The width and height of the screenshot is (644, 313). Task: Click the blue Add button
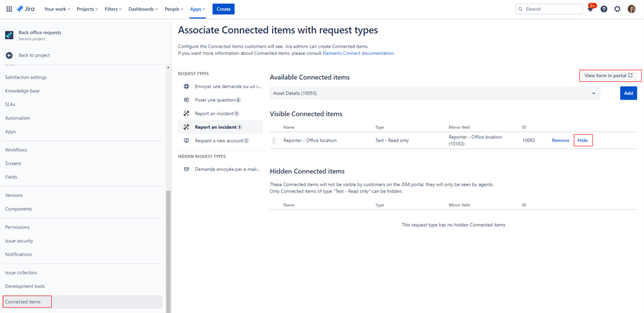pyautogui.click(x=628, y=93)
